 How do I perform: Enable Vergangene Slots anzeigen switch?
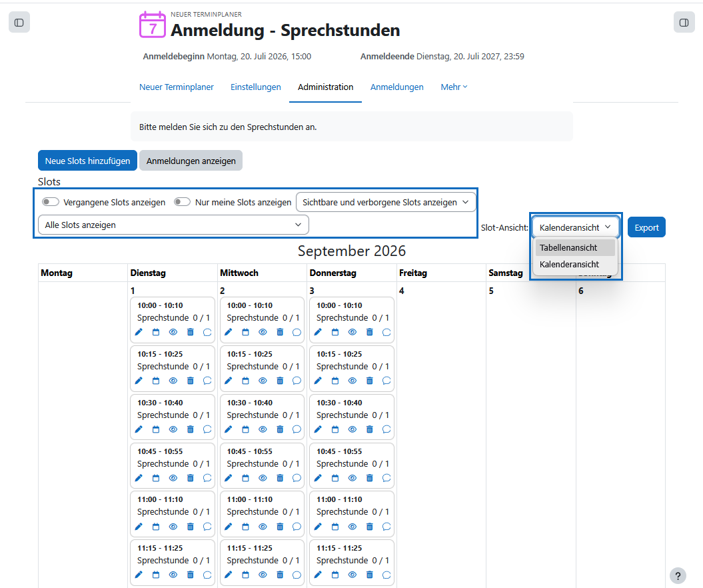pyautogui.click(x=51, y=202)
